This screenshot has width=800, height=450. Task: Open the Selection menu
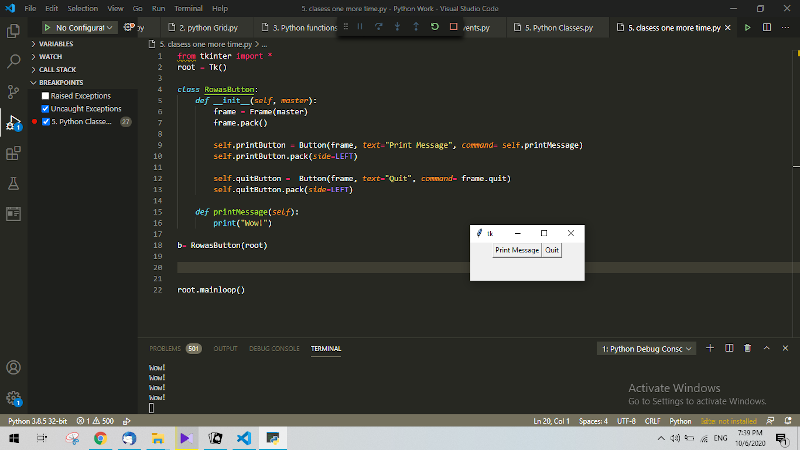point(83,8)
